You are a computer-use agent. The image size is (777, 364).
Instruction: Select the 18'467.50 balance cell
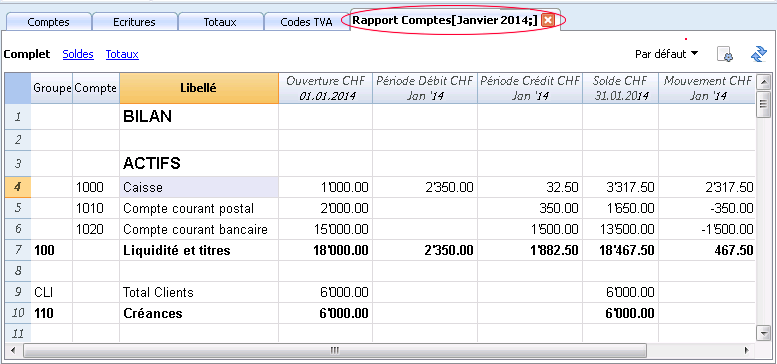[x=620, y=250]
